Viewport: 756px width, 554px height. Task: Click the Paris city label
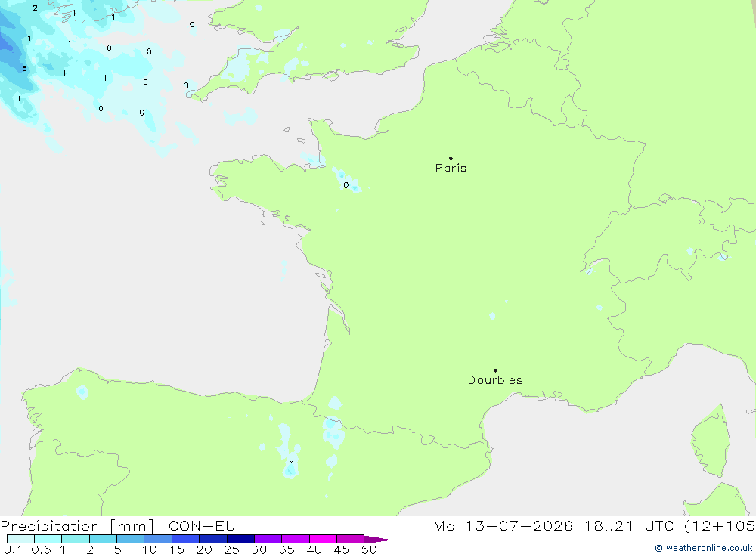pyautogui.click(x=451, y=168)
